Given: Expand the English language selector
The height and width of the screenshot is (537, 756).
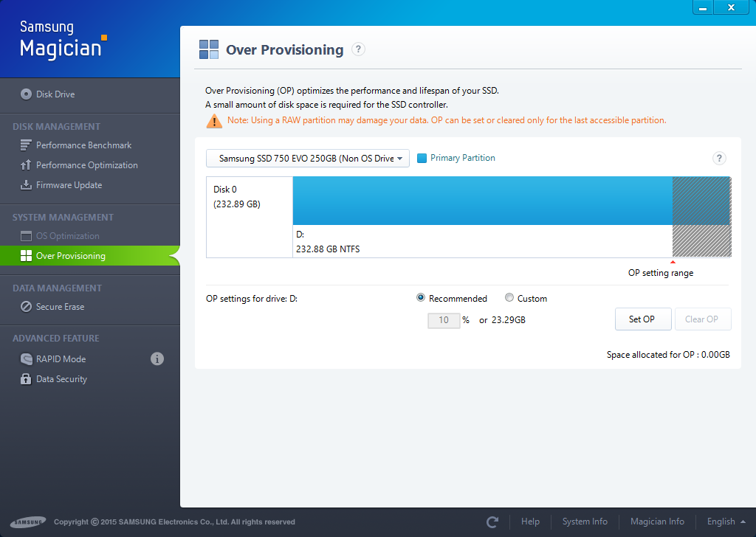Looking at the screenshot, I should point(726,522).
